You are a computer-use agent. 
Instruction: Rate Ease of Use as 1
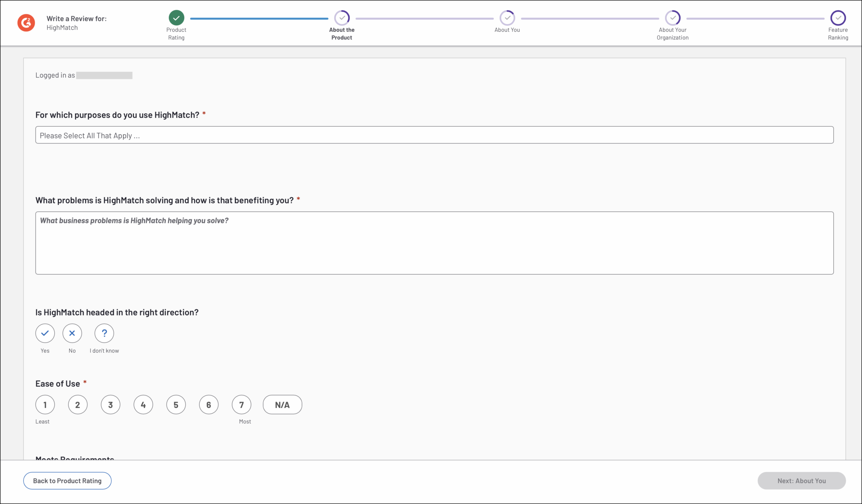tap(45, 404)
